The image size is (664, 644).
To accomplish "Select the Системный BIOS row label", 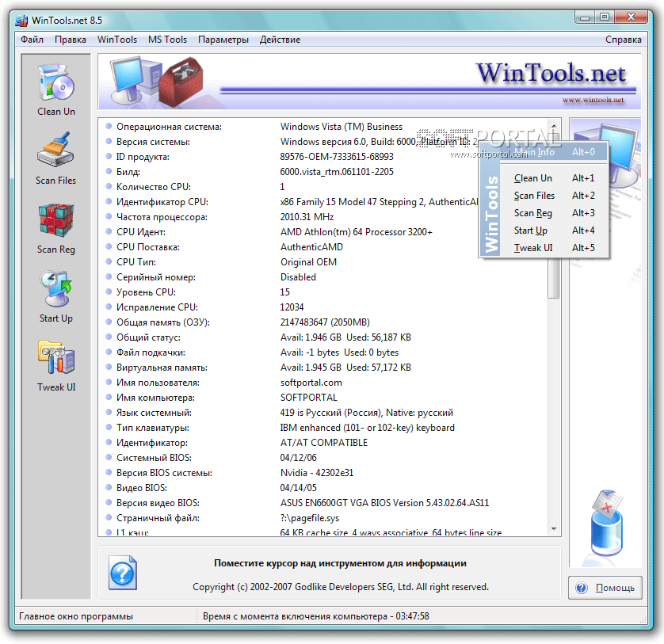I will tap(154, 458).
